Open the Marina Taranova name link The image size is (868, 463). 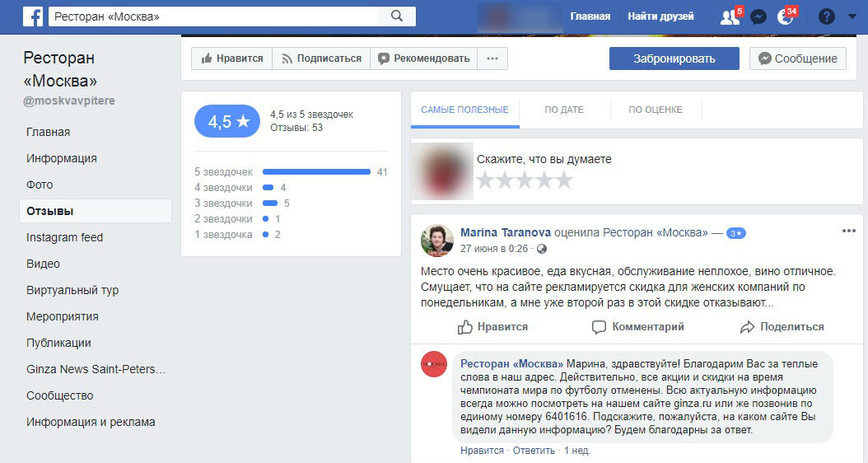pos(506,232)
